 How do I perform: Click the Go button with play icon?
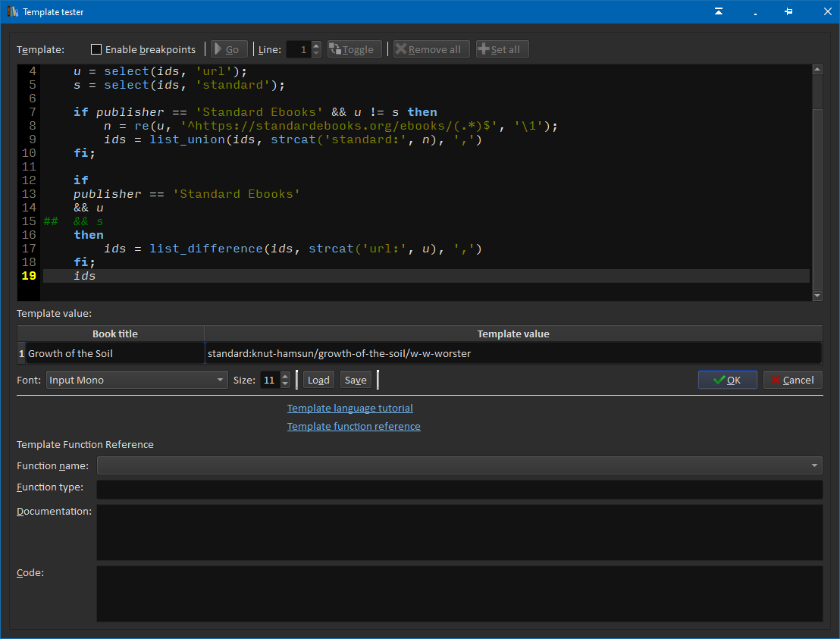[x=229, y=49]
